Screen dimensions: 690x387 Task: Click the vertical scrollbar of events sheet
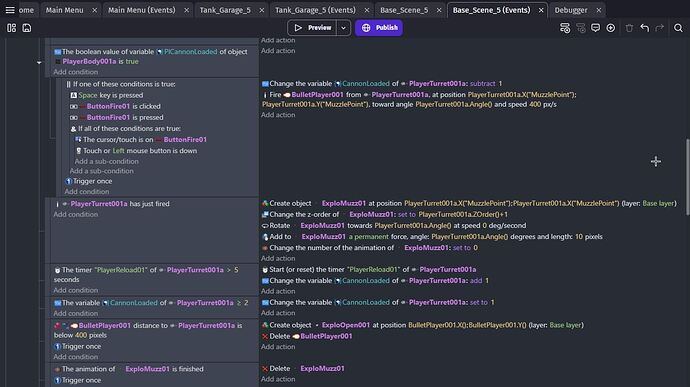click(x=687, y=176)
